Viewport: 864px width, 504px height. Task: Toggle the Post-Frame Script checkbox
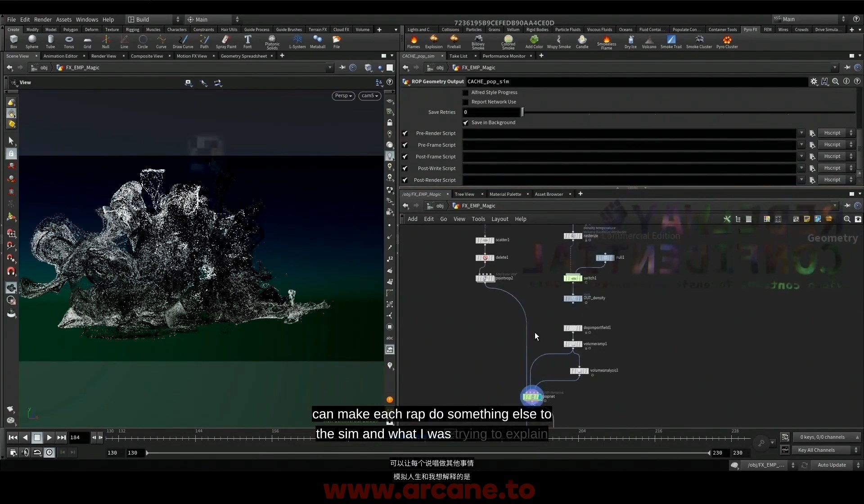pos(405,157)
